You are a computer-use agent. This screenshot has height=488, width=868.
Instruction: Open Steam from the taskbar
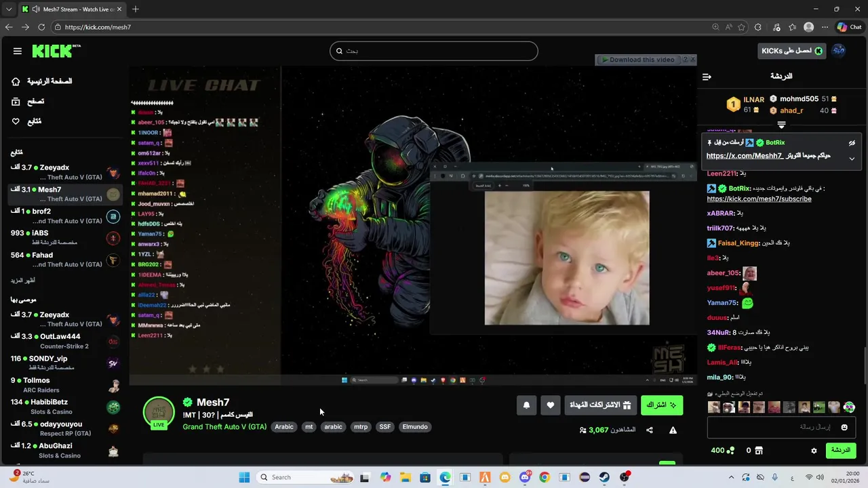[604, 477]
